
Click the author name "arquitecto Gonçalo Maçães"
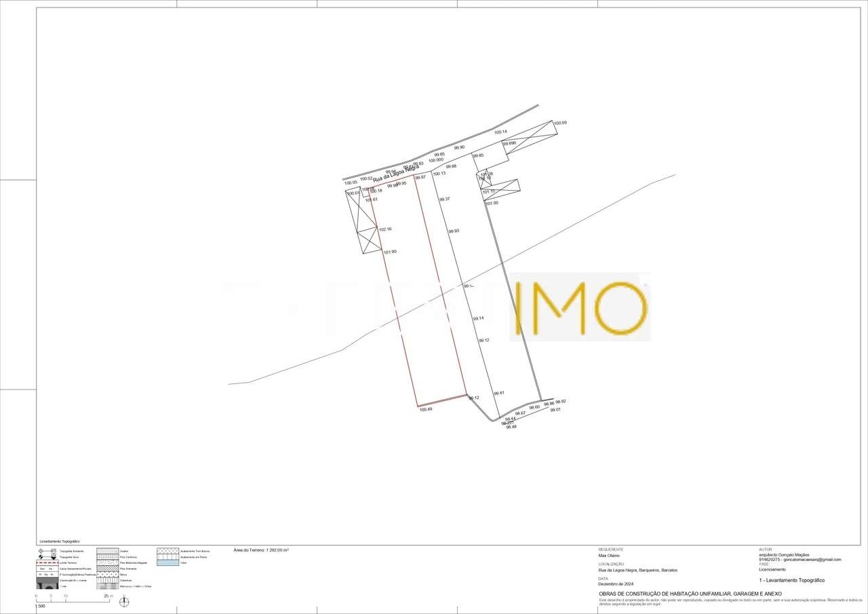(x=785, y=554)
